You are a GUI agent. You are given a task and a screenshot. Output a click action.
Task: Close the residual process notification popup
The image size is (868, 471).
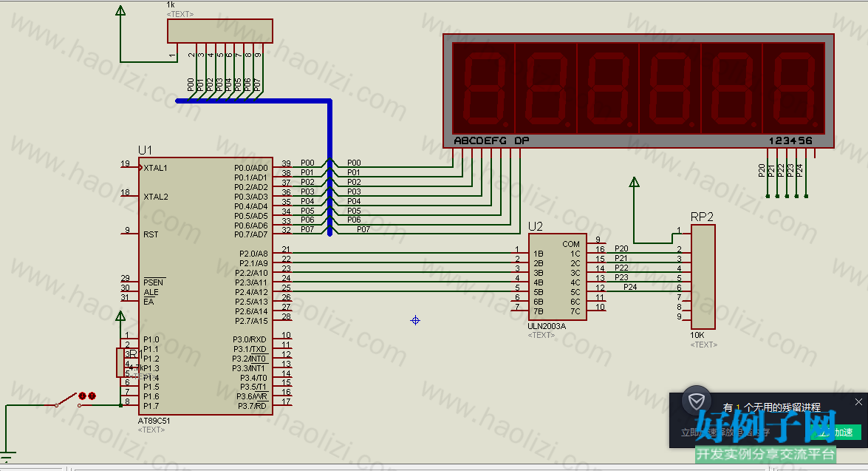click(x=858, y=401)
